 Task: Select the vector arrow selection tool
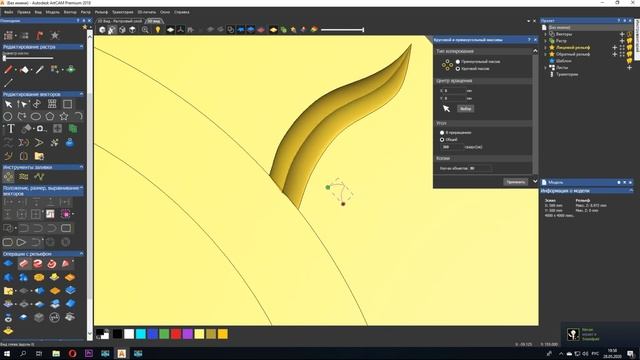(x=8, y=104)
